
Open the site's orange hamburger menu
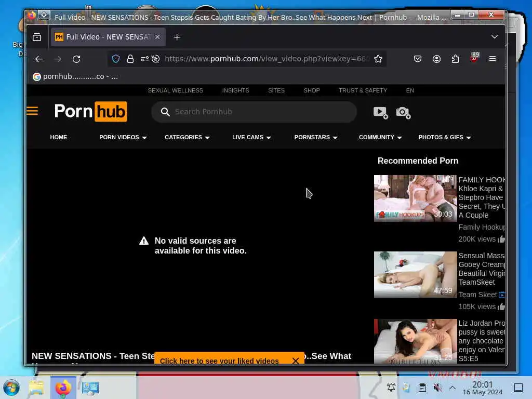tap(32, 111)
